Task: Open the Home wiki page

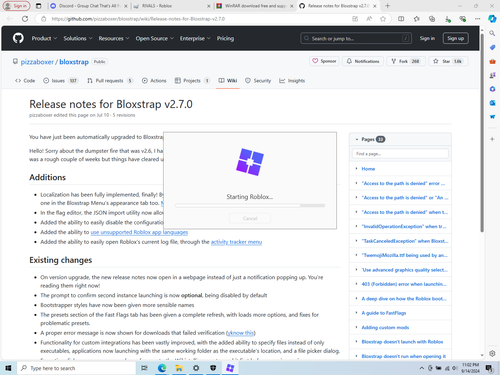Action: coord(368,169)
